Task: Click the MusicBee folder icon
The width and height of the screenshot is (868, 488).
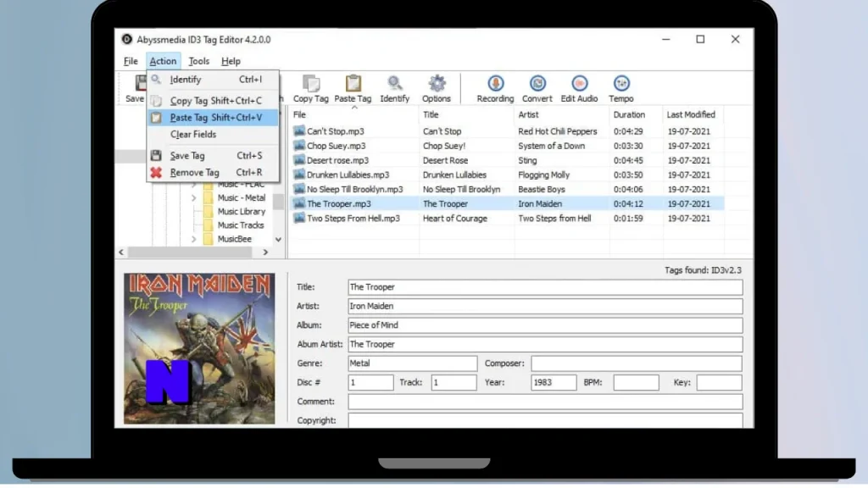Action: pyautogui.click(x=209, y=239)
